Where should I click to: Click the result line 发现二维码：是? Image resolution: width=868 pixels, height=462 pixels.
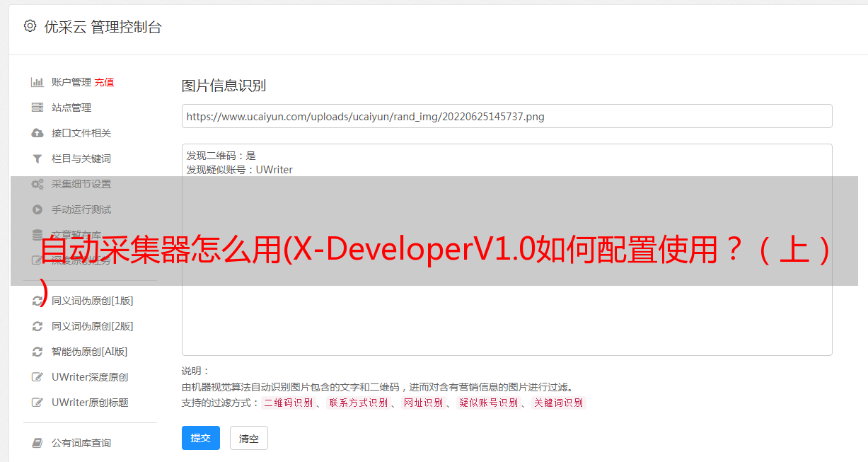(221, 156)
